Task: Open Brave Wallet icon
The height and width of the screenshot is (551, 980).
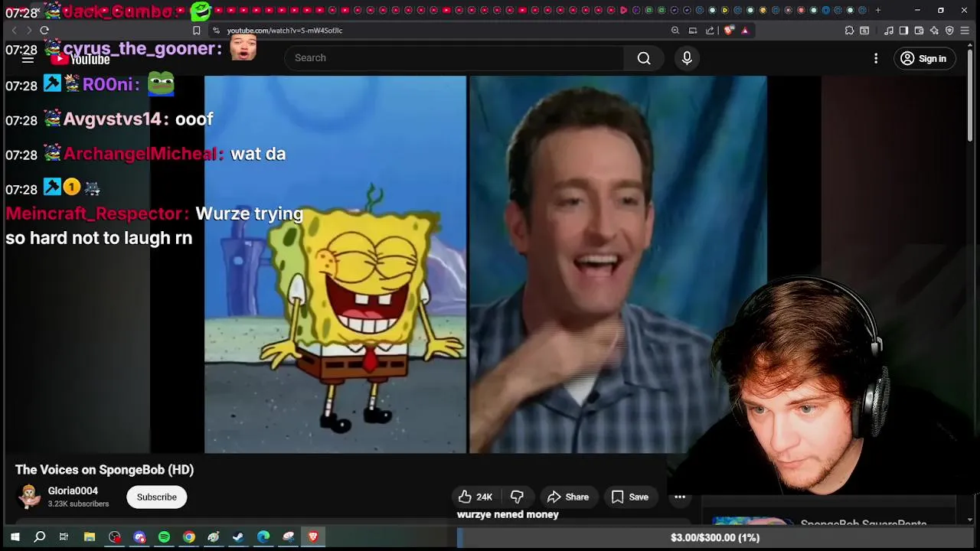Action: [919, 31]
